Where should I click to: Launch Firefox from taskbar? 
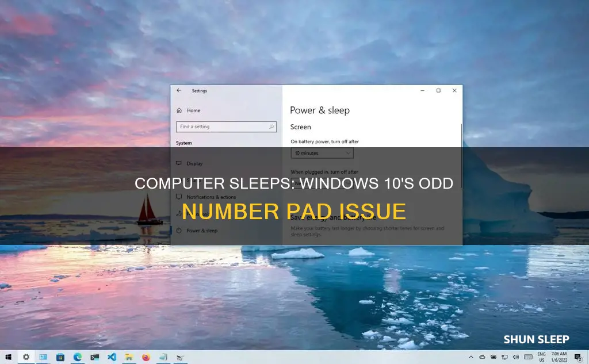146,357
